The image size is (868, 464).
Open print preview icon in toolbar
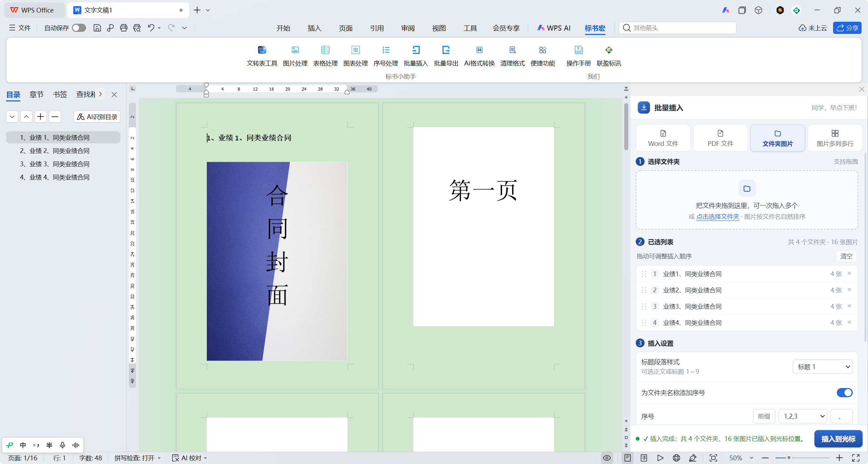point(137,28)
